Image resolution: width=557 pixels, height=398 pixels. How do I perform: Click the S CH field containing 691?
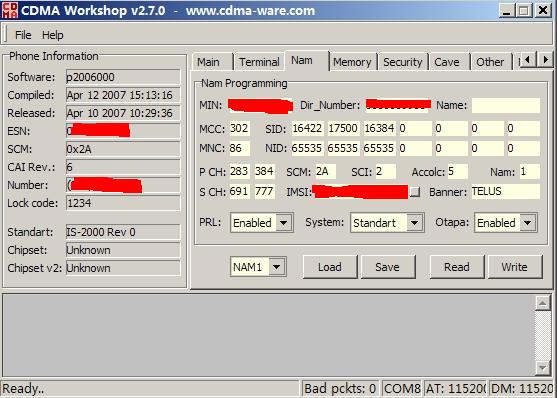[x=239, y=192]
